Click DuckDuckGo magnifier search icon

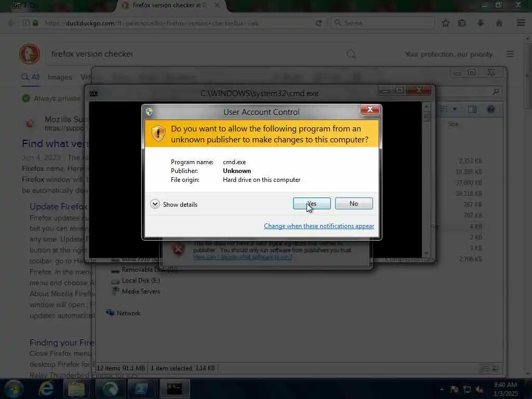coord(351,54)
